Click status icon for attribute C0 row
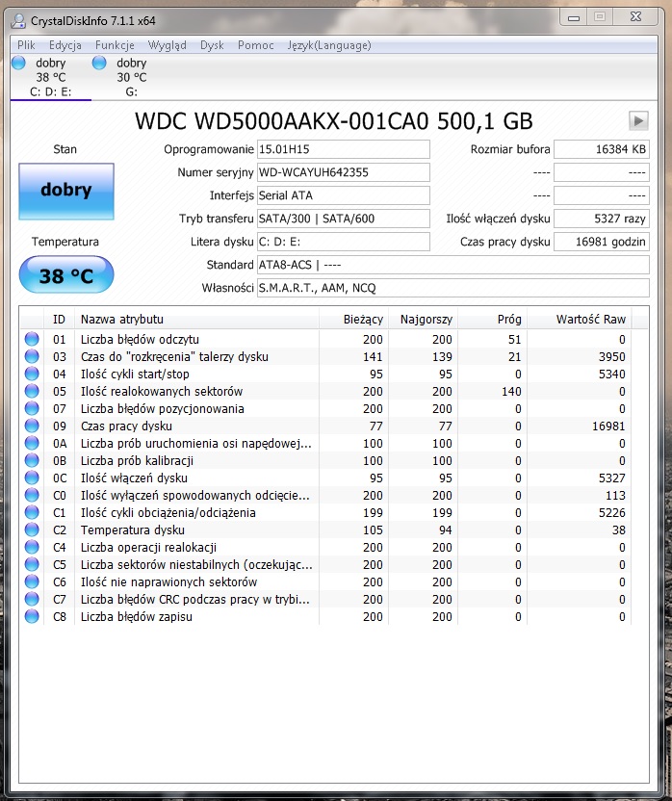The image size is (672, 801). 32,496
